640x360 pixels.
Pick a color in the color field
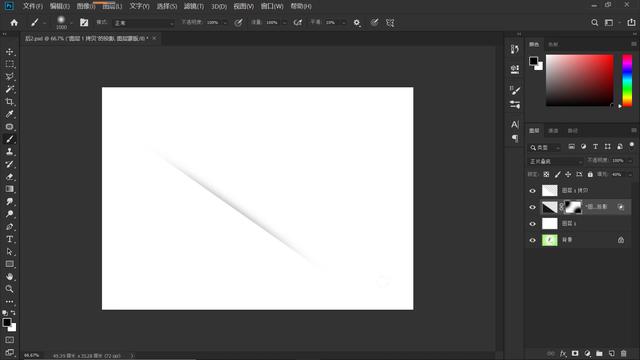point(580,80)
